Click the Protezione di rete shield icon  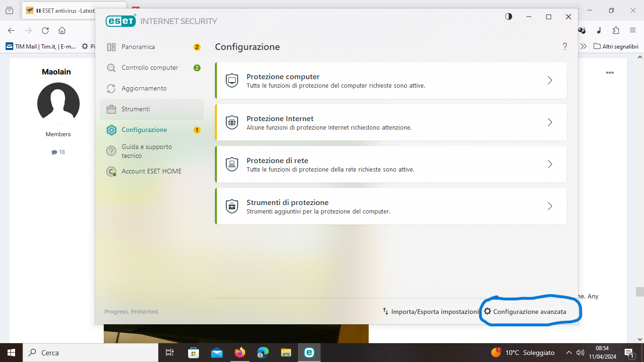pos(232,165)
